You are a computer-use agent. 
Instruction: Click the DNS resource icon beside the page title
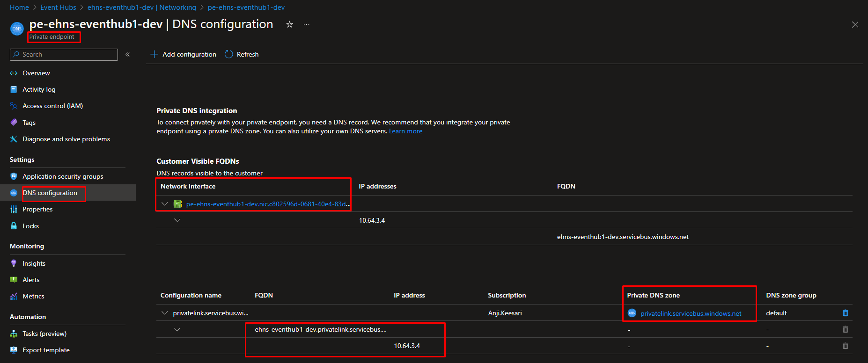point(17,29)
